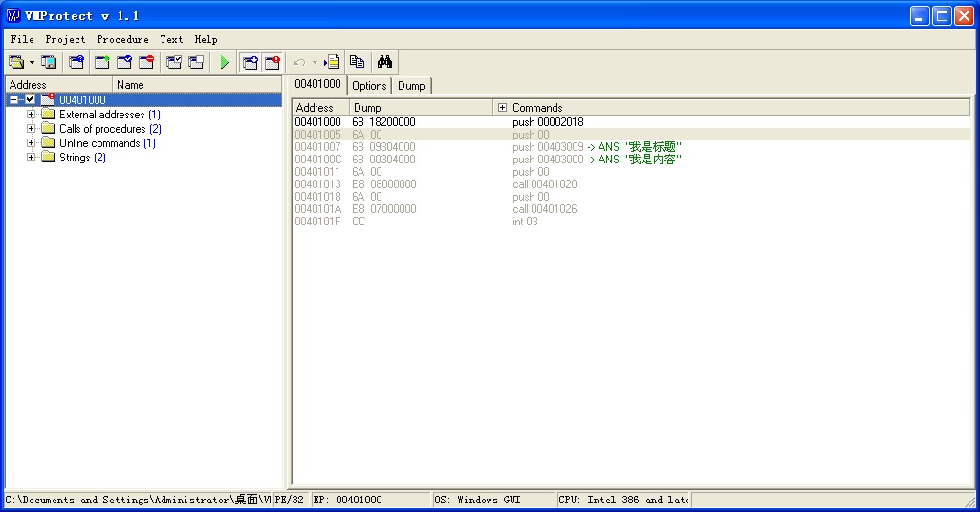The image size is (980, 512).
Task: Click the Open file toolbar icon
Action: [x=16, y=62]
